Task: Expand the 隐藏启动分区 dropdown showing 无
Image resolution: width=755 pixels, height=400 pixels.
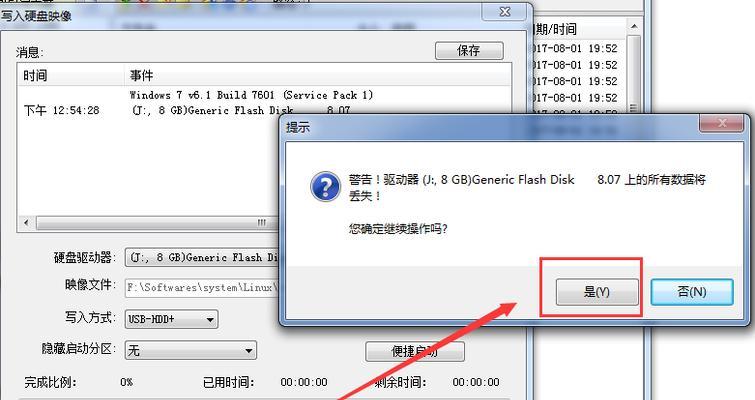Action: 190,350
